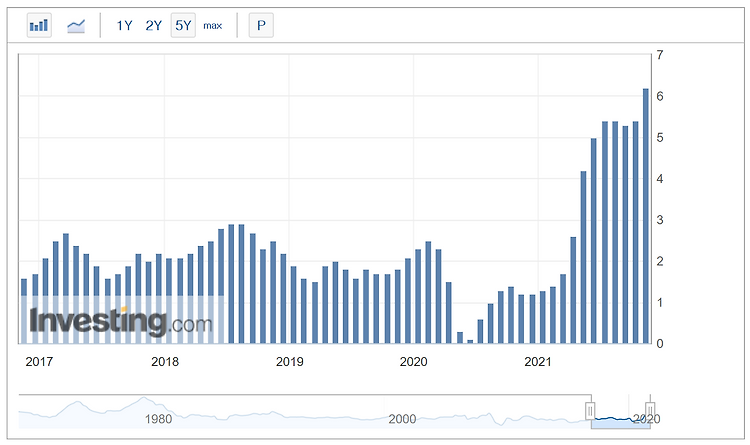Screen dimensions: 750x445
Task: Click the y-axis value 0
Action: (660, 344)
